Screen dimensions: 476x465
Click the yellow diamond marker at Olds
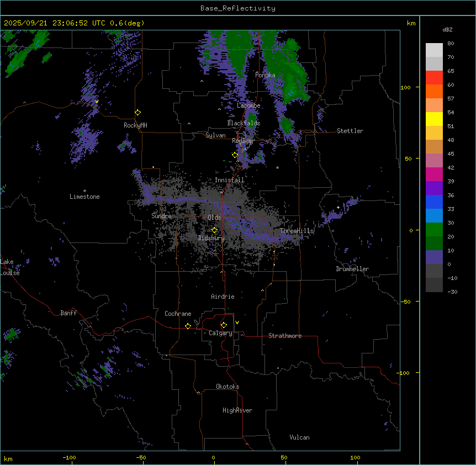[x=215, y=230]
